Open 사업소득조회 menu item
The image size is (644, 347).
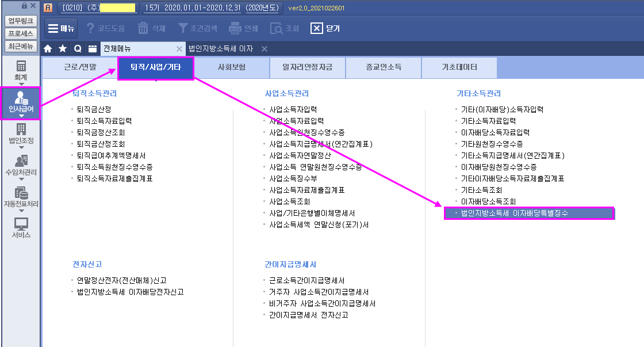point(290,202)
